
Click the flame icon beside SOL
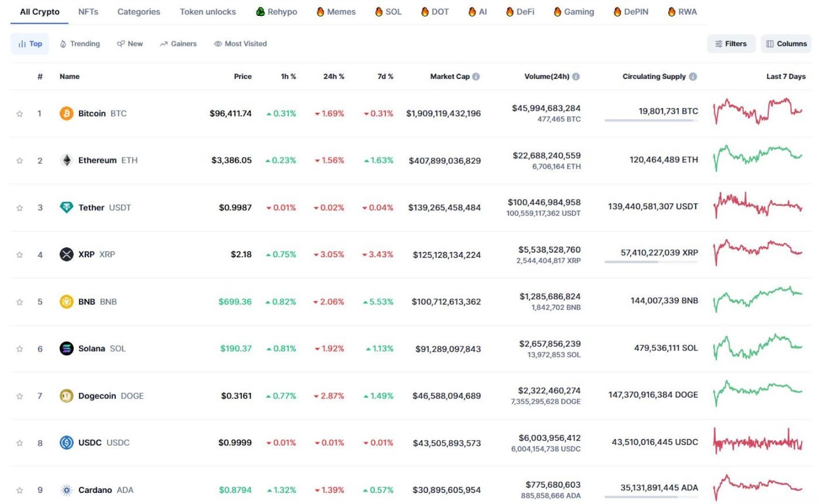[379, 11]
